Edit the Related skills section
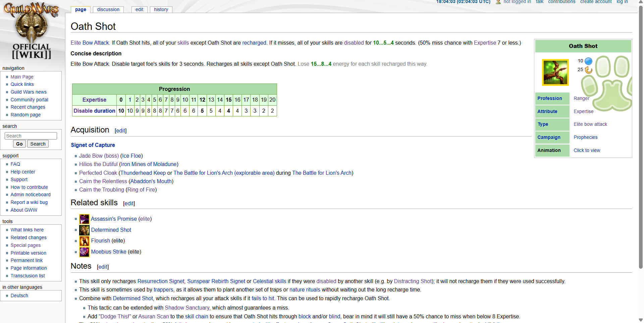The image size is (644, 323). (x=129, y=204)
